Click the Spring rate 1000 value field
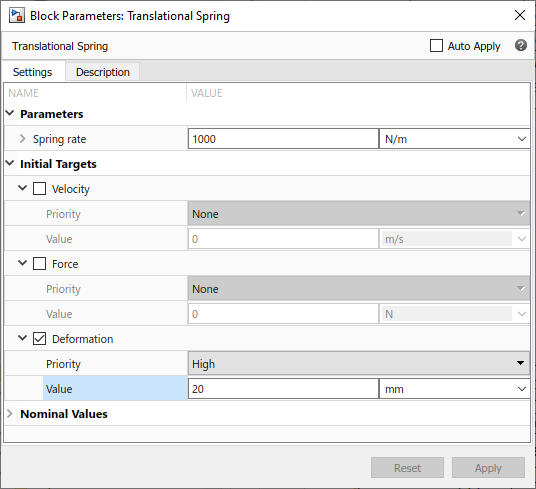This screenshot has height=489, width=536. [283, 139]
